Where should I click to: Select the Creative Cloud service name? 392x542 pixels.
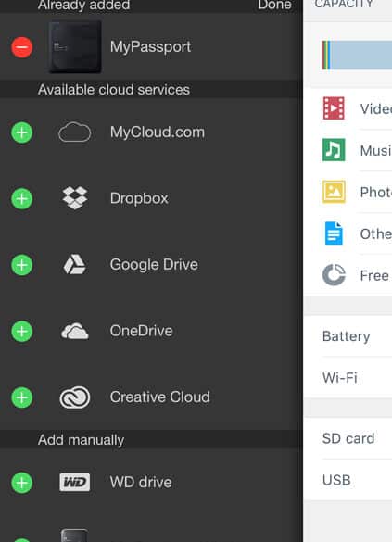[x=159, y=397]
